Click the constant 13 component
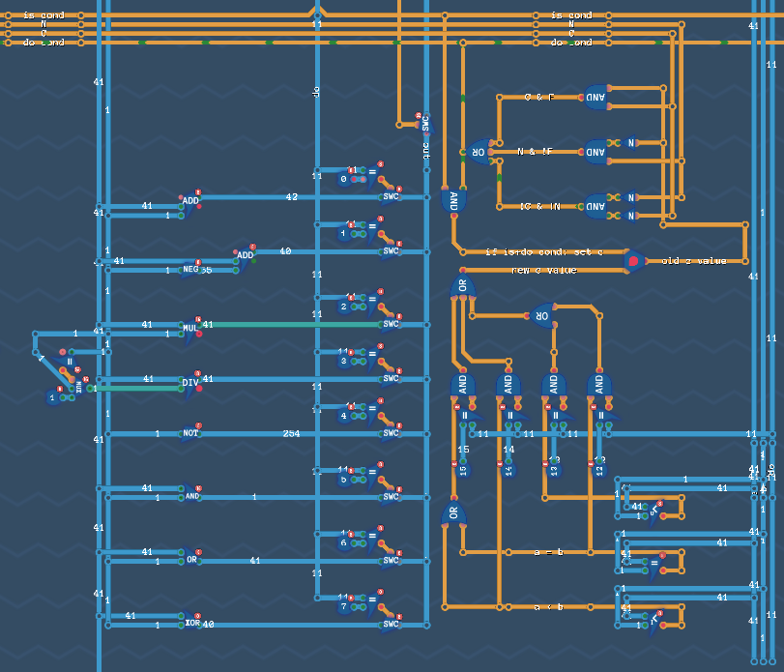Image resolution: width=784 pixels, height=672 pixels. pos(554,470)
